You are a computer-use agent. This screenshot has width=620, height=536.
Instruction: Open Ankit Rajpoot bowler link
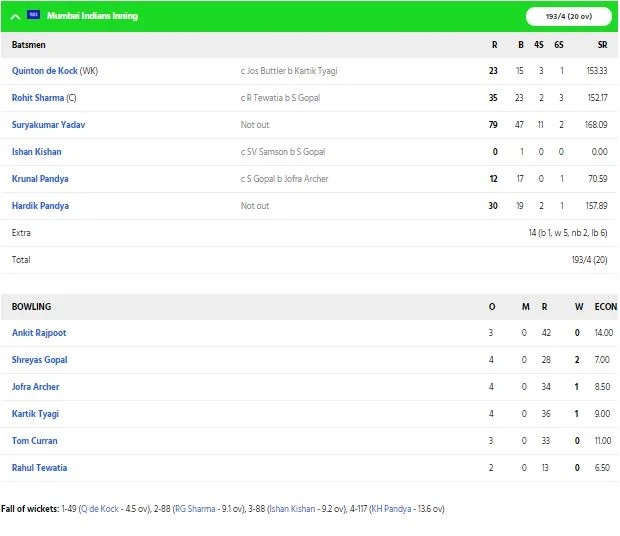39,333
